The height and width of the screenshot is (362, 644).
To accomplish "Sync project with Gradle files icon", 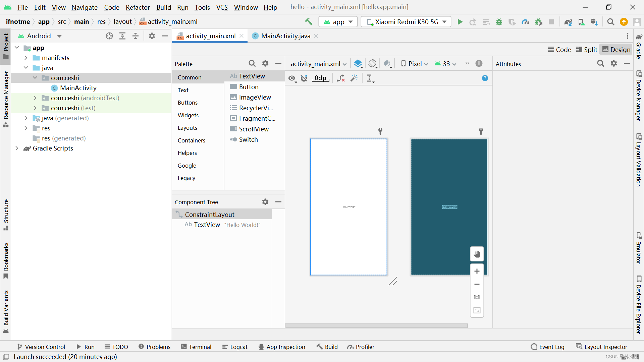I will coord(568,22).
